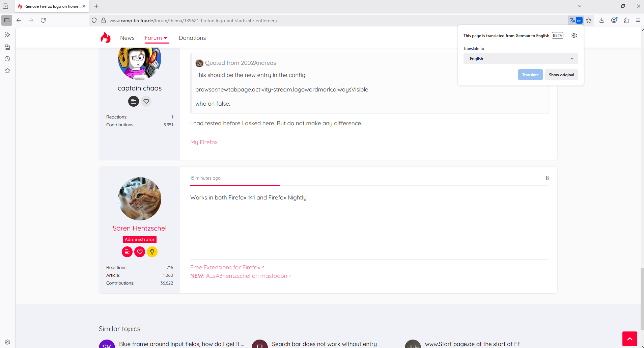Image resolution: width=644 pixels, height=348 pixels.
Task: Open AI chatbot sparkle in sidebar
Action: point(7,35)
